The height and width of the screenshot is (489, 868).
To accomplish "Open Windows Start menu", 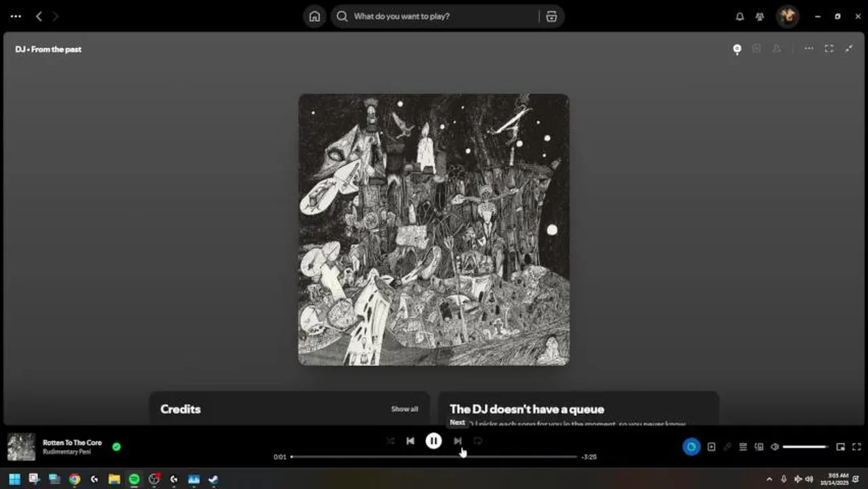I will 14,479.
